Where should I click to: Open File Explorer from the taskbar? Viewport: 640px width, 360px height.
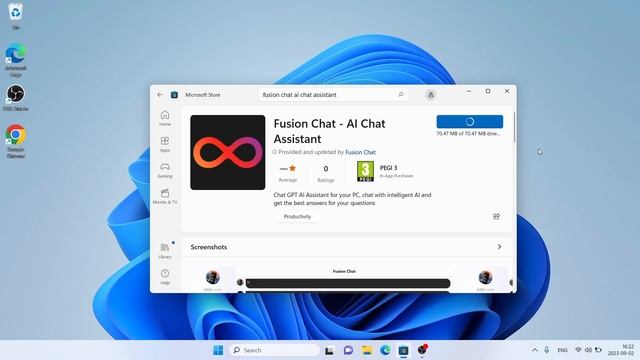[367, 350]
